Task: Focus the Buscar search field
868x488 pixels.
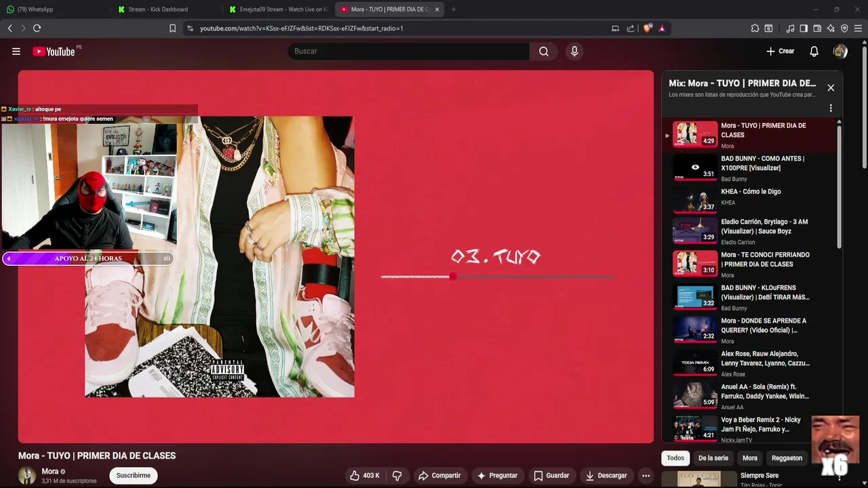Action: [x=409, y=52]
